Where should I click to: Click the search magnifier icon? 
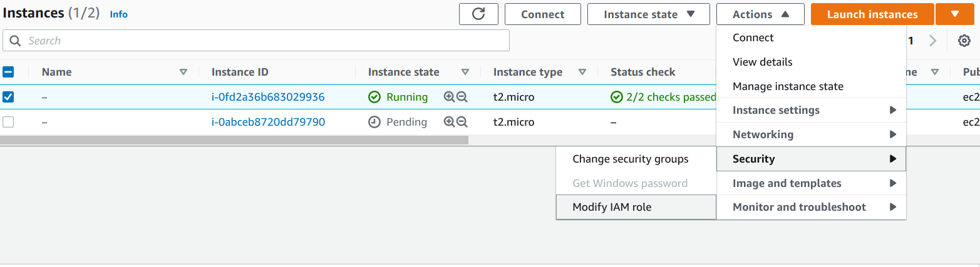pyautogui.click(x=15, y=41)
